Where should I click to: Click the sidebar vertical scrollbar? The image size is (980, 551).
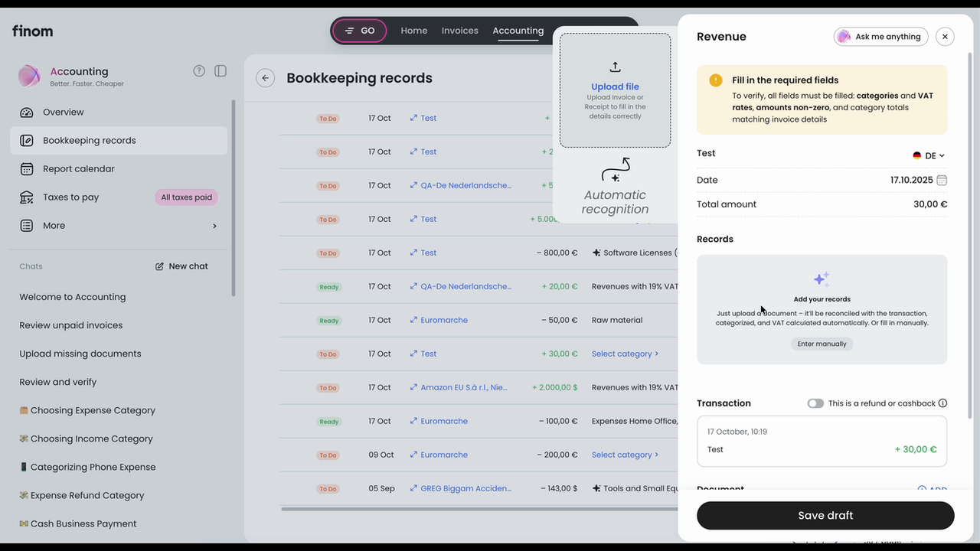pos(234,197)
